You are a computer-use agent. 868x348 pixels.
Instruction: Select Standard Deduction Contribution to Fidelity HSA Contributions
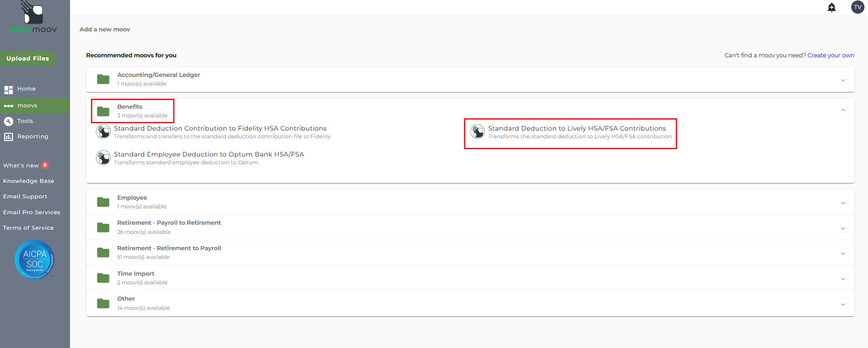click(220, 129)
